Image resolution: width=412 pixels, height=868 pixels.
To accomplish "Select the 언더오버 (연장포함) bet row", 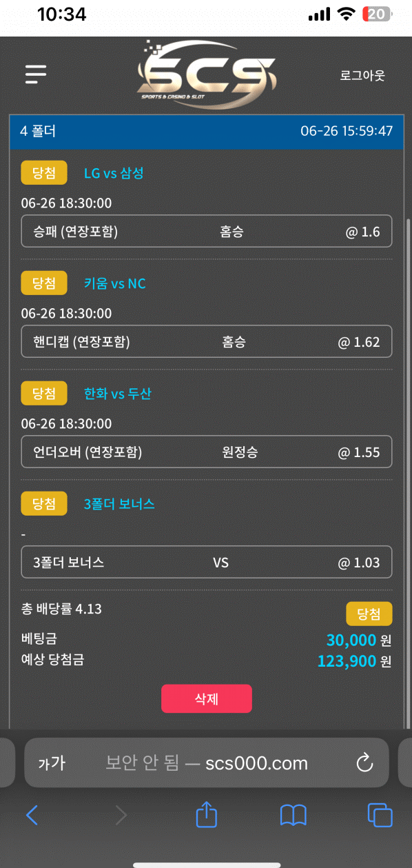I will click(207, 452).
